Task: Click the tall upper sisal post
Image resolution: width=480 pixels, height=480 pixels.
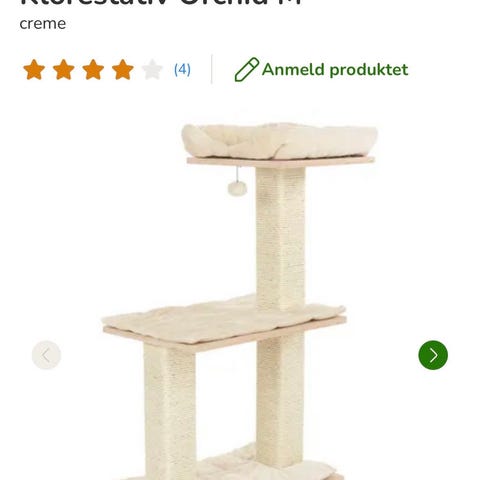Action: click(x=280, y=237)
